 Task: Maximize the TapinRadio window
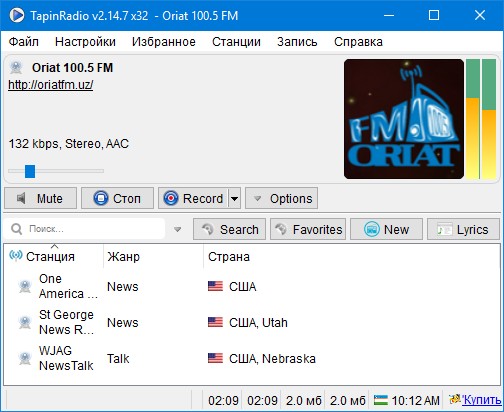click(x=434, y=15)
